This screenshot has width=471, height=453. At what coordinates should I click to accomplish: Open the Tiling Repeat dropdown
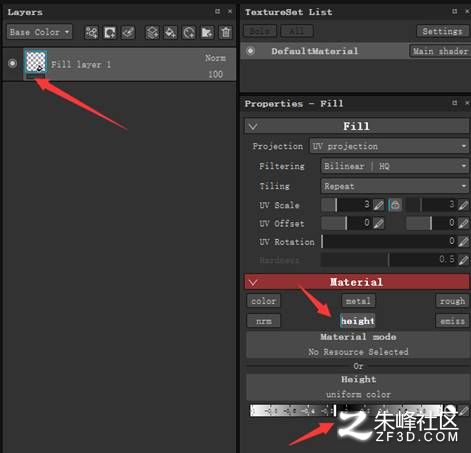(x=395, y=186)
